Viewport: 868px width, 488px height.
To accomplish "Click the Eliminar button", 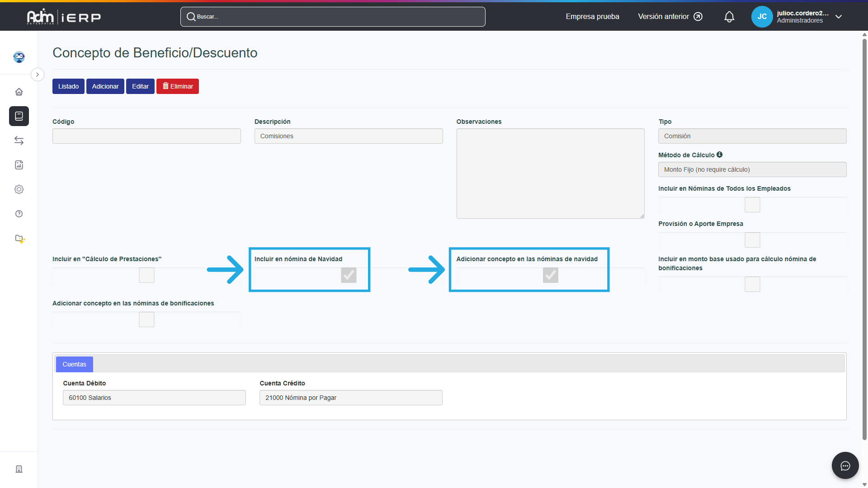I will (178, 86).
